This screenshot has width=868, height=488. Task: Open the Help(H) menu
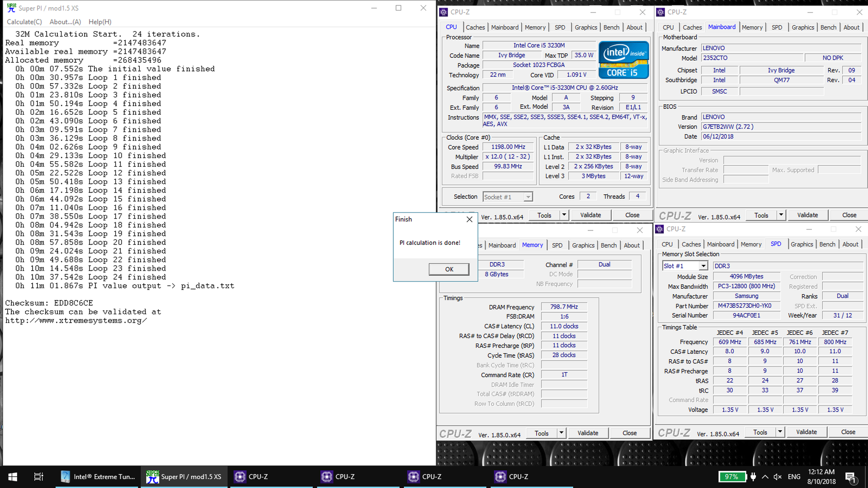tap(100, 22)
